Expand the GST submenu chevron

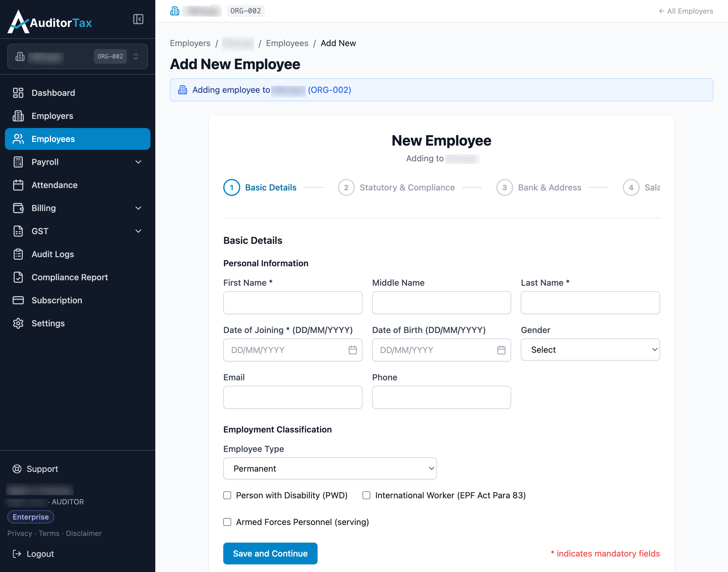click(x=138, y=231)
